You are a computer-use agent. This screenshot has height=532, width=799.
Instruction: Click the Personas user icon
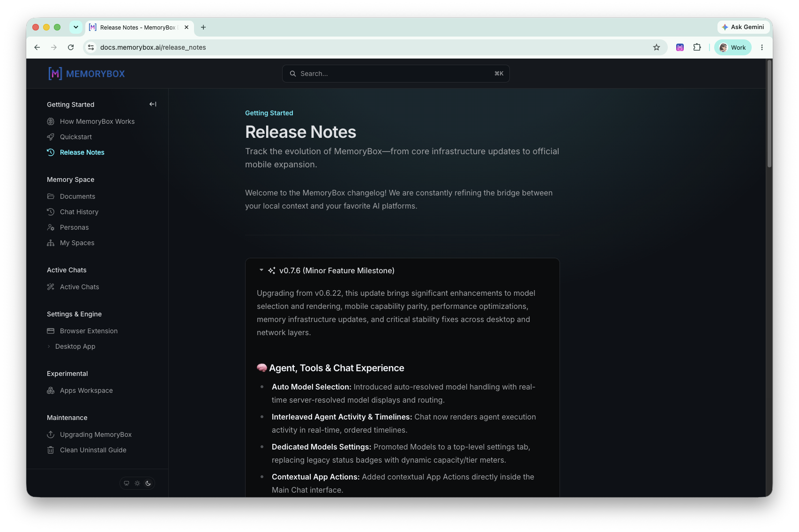click(x=51, y=227)
